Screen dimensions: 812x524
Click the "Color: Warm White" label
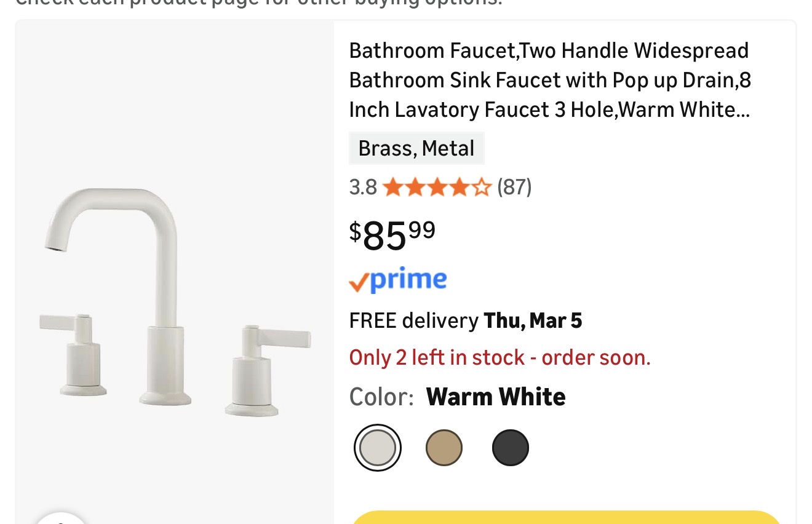pyautogui.click(x=457, y=397)
